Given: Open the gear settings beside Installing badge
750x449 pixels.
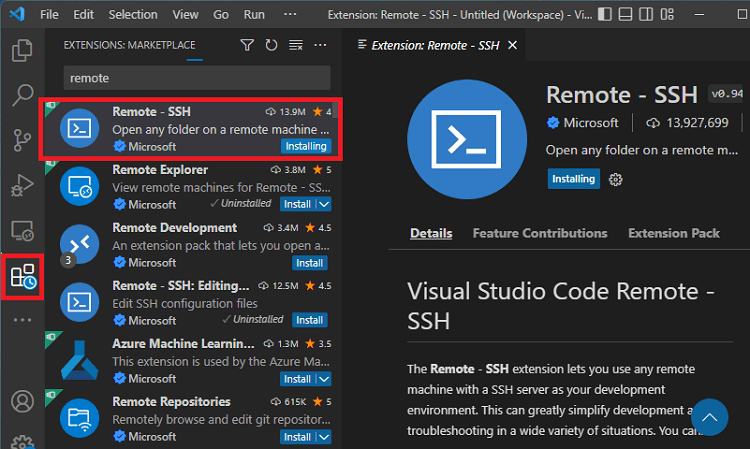Looking at the screenshot, I should click(616, 179).
